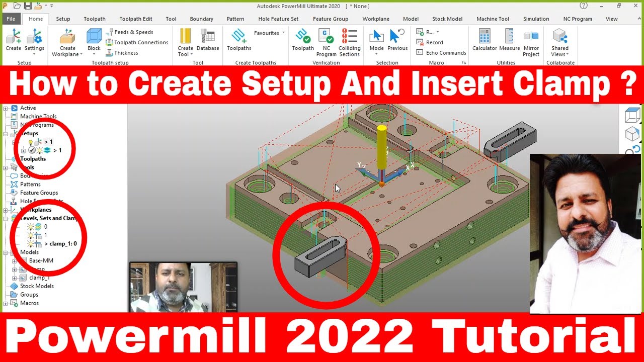Select the Base-MM model entry
Screen dimensions: 644x362
coord(41,261)
